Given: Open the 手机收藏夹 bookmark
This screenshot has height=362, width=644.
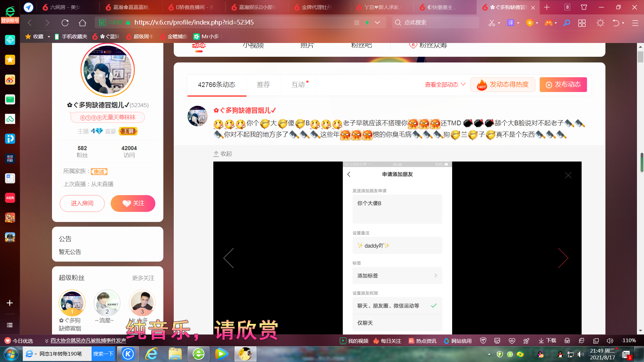Looking at the screenshot, I should [x=71, y=37].
